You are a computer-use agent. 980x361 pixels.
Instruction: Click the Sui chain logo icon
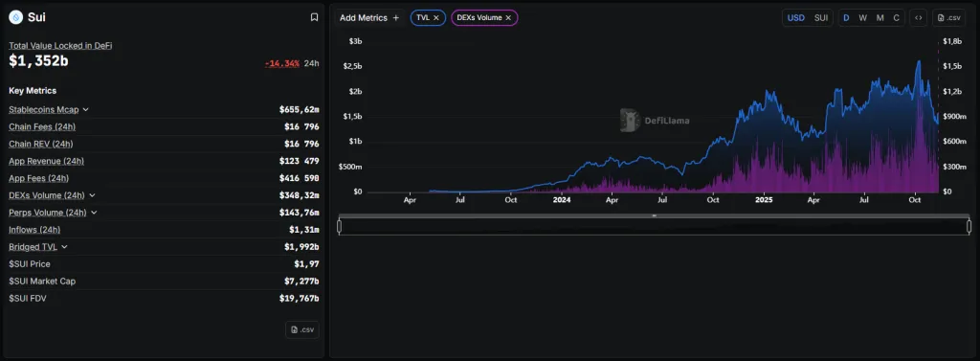pyautogui.click(x=15, y=17)
